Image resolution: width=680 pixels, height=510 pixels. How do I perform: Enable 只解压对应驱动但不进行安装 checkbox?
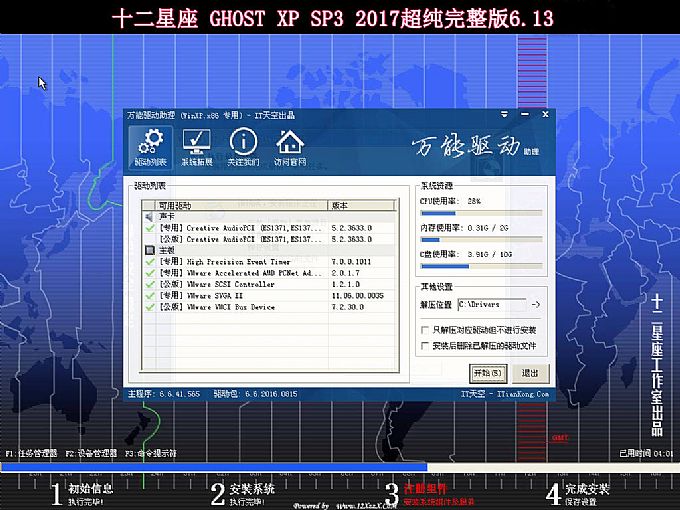click(x=425, y=330)
